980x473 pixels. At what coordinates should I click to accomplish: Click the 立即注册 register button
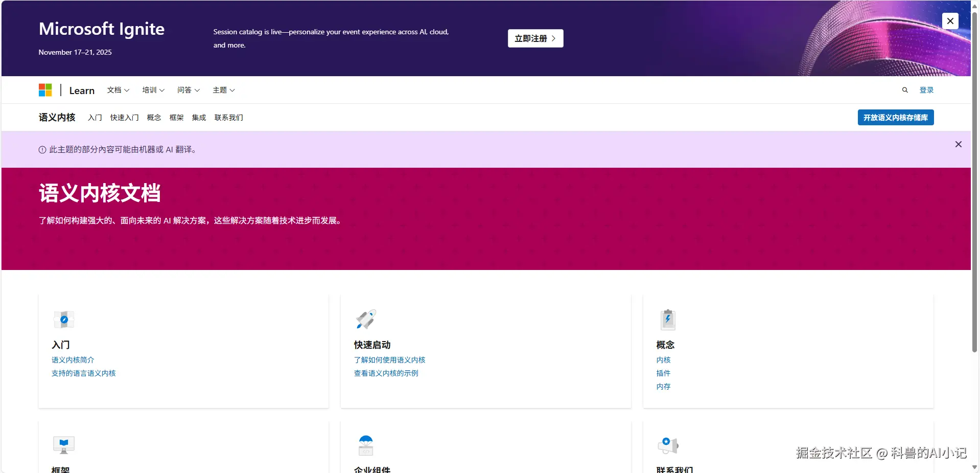coord(535,38)
